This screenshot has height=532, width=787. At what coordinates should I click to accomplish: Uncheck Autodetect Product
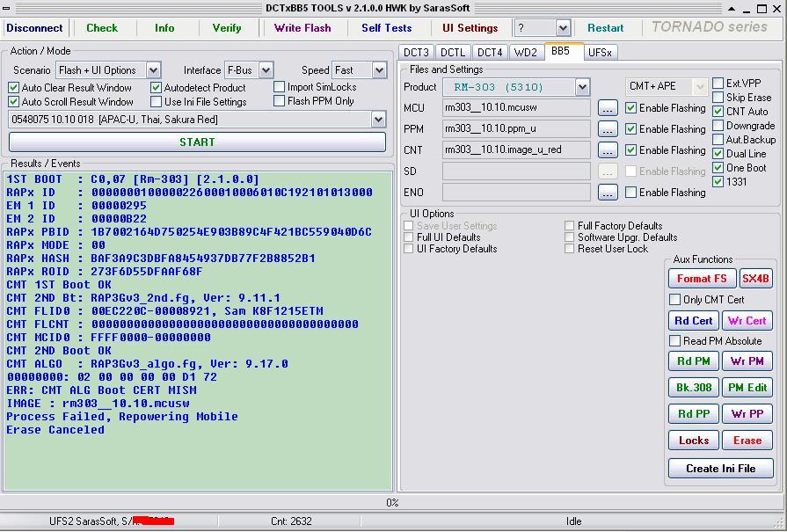(x=157, y=88)
